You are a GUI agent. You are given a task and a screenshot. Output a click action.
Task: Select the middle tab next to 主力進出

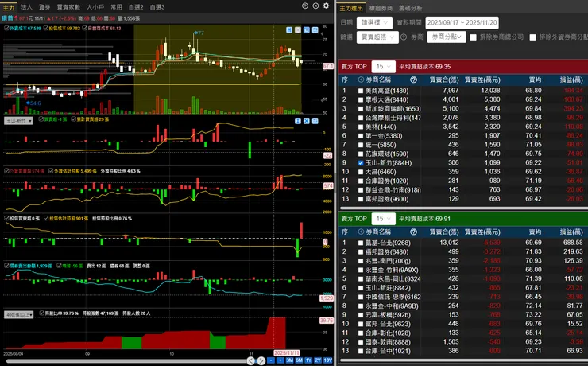381,8
